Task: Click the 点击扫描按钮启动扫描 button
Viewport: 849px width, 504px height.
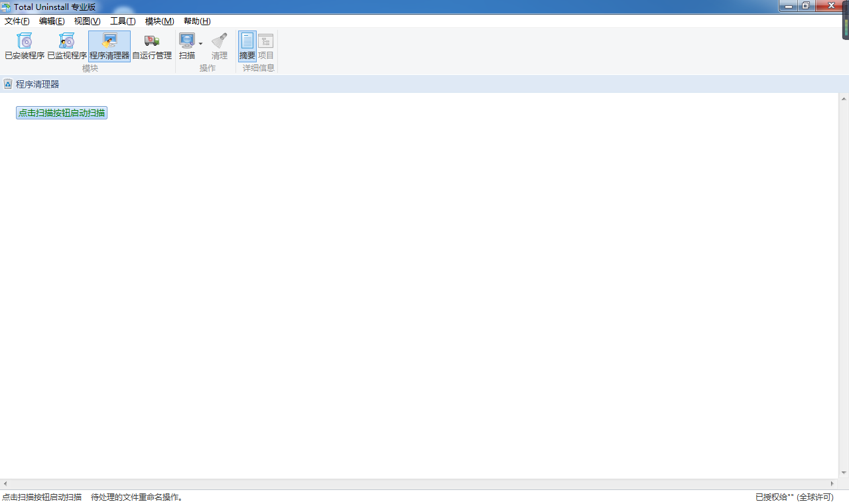Action: [x=61, y=112]
